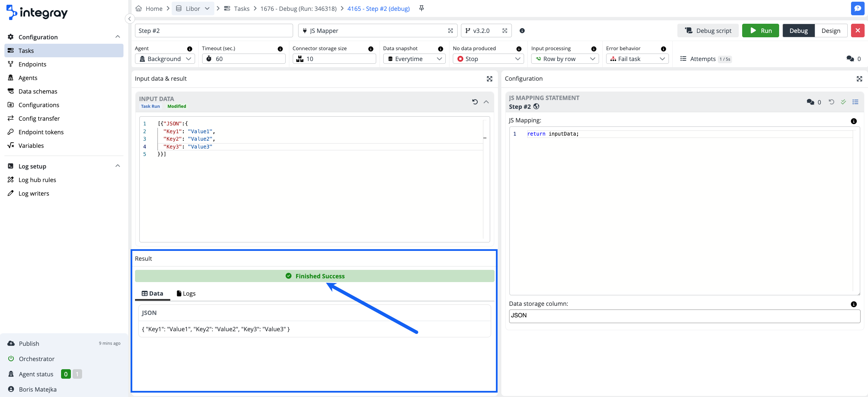Collapse the INPUT DATA section
Image resolution: width=868 pixels, height=397 pixels.
[486, 102]
